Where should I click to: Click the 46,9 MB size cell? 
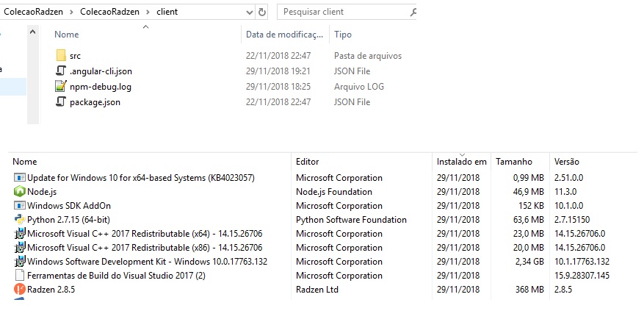coord(529,192)
